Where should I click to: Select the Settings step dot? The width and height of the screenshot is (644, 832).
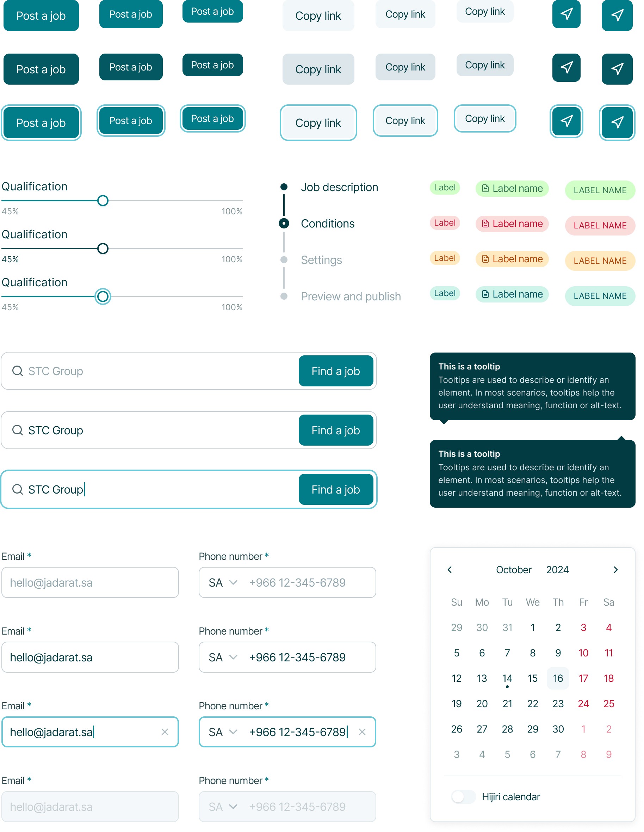(284, 260)
